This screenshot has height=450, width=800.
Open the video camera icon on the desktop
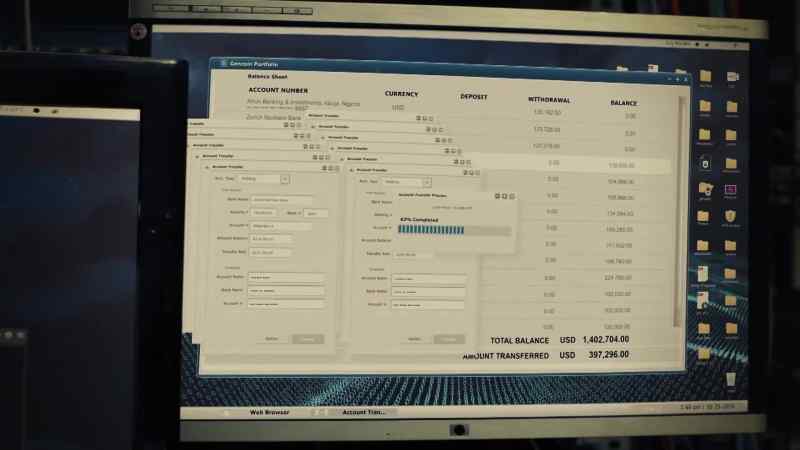pyautogui.click(x=732, y=77)
